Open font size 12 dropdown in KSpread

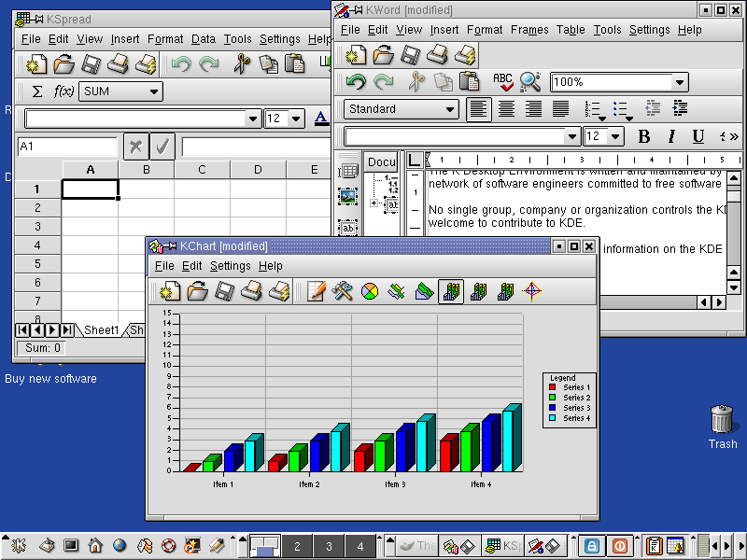pyautogui.click(x=296, y=119)
